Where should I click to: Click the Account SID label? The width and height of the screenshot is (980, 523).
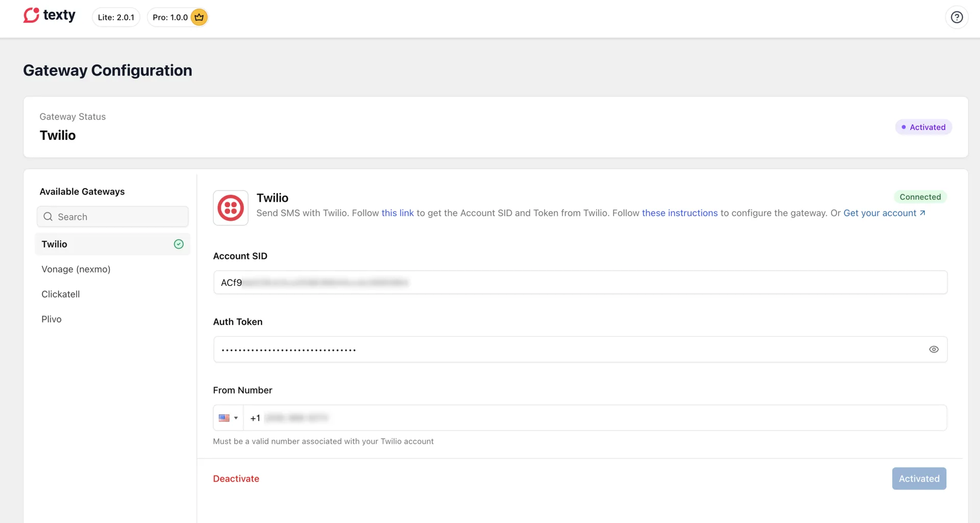point(240,256)
